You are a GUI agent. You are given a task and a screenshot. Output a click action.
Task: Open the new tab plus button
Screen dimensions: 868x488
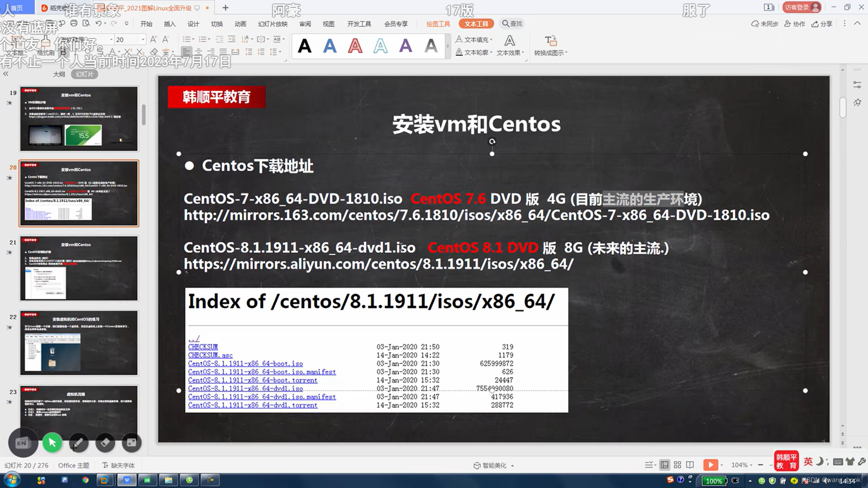(x=226, y=8)
